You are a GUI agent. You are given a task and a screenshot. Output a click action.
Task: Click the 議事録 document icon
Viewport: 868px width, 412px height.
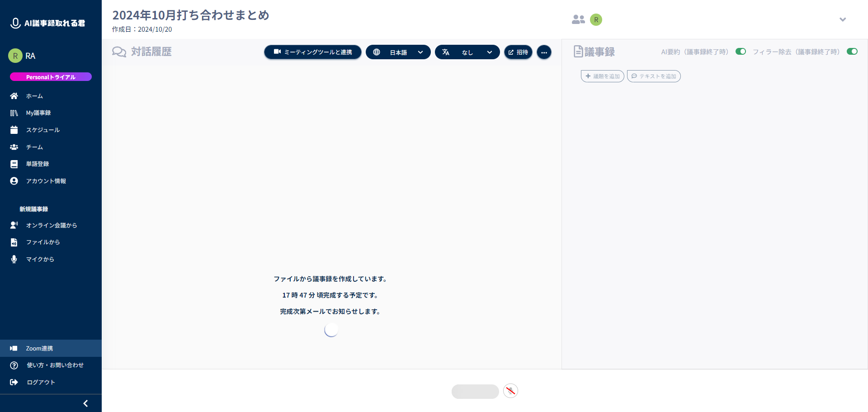coord(578,52)
